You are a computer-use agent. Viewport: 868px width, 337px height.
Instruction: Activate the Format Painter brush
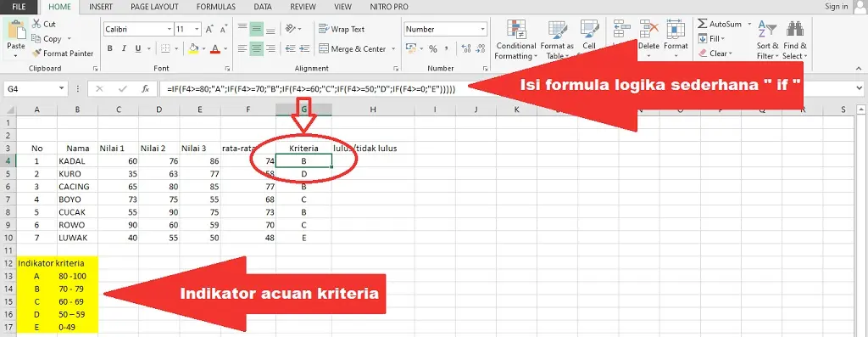coord(62,53)
